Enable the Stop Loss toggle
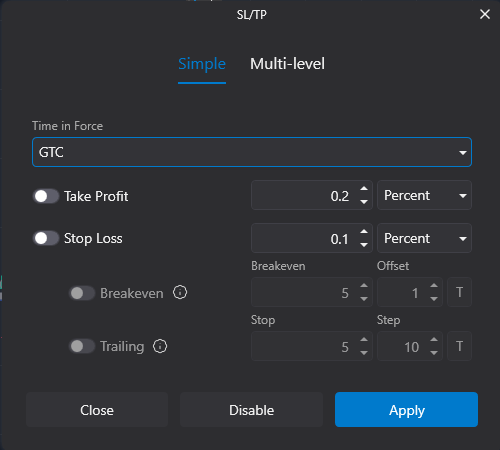The width and height of the screenshot is (500, 450). click(x=46, y=238)
